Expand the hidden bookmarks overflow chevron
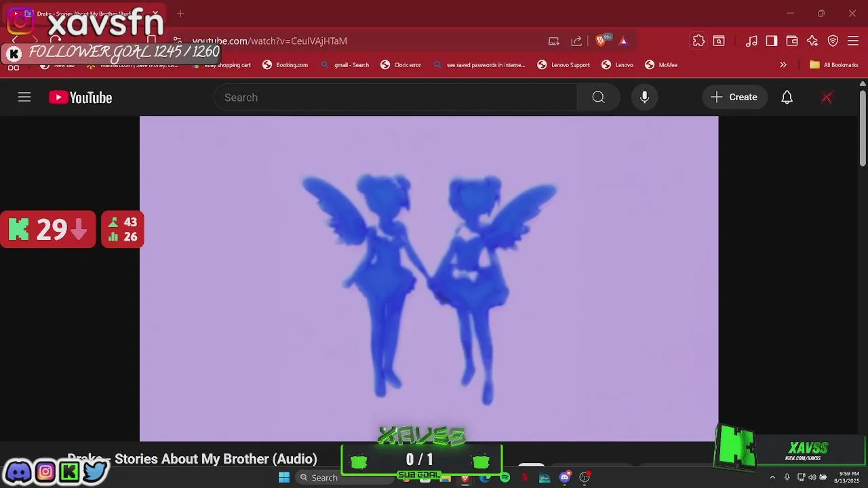 coord(783,65)
